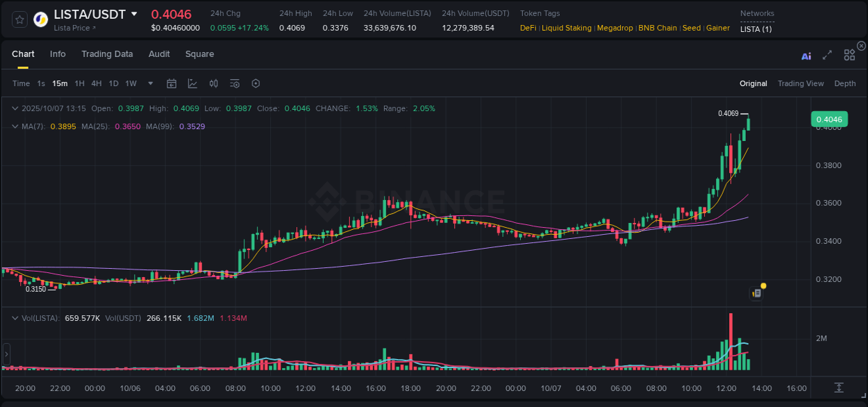Open the chart type selector icon

click(x=192, y=83)
